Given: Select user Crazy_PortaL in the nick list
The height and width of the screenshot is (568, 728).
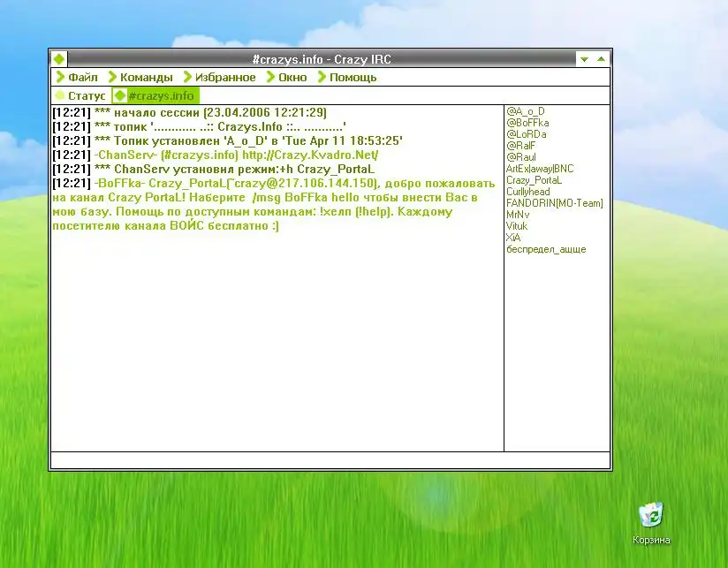Looking at the screenshot, I should 534,180.
